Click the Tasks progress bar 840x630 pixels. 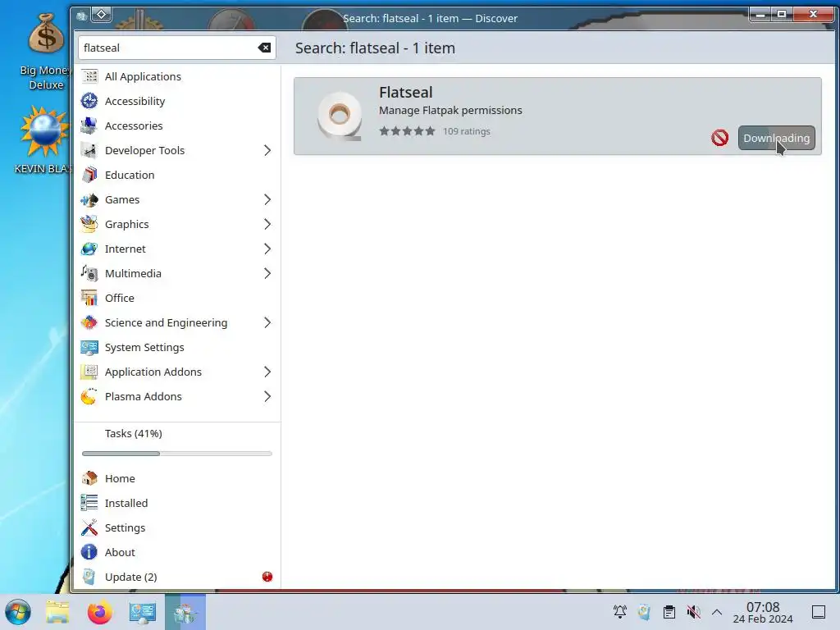point(177,454)
